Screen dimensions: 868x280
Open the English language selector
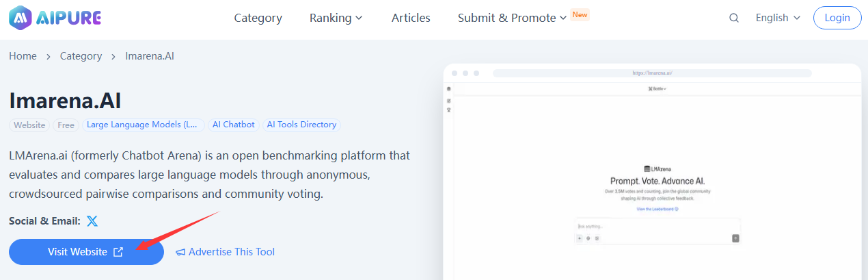tap(777, 18)
